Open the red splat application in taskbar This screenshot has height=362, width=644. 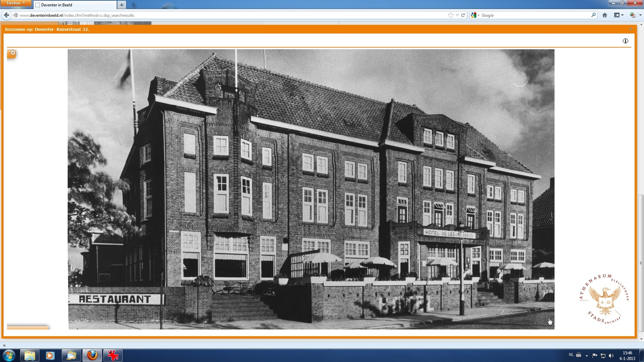(113, 355)
